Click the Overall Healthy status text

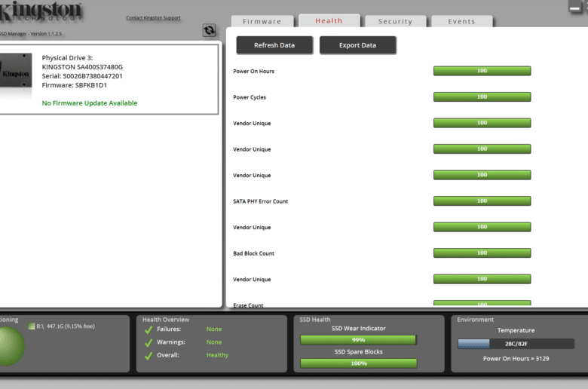(x=217, y=355)
